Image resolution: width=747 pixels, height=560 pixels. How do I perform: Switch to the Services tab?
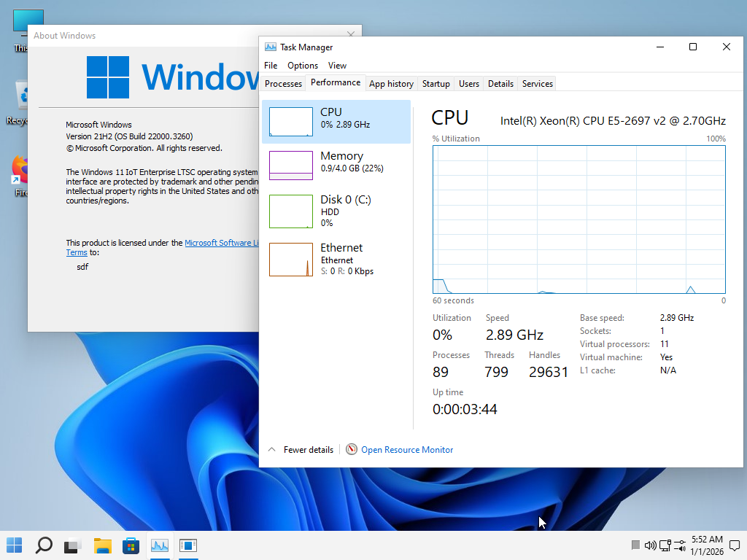tap(538, 83)
